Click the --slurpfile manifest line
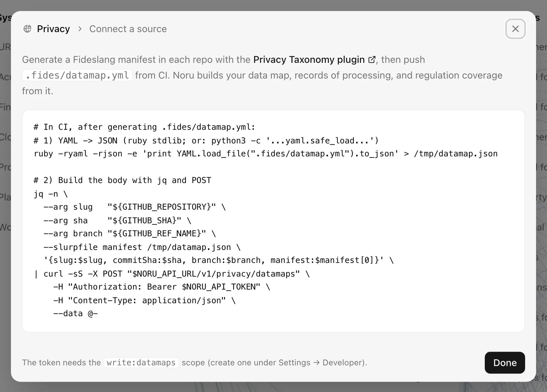547x392 pixels. [142, 247]
